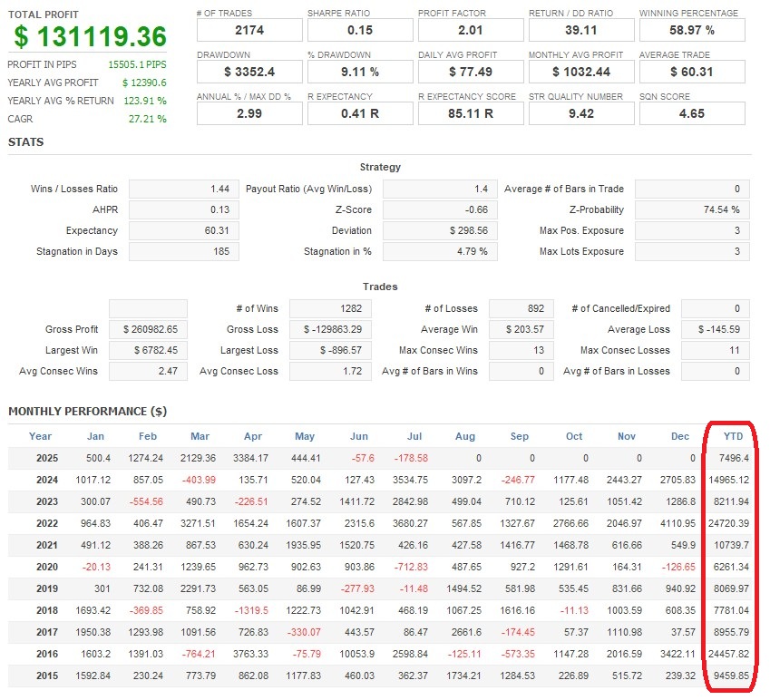Click the Year column header
Viewport: 770px width, 700px height.
click(x=40, y=436)
